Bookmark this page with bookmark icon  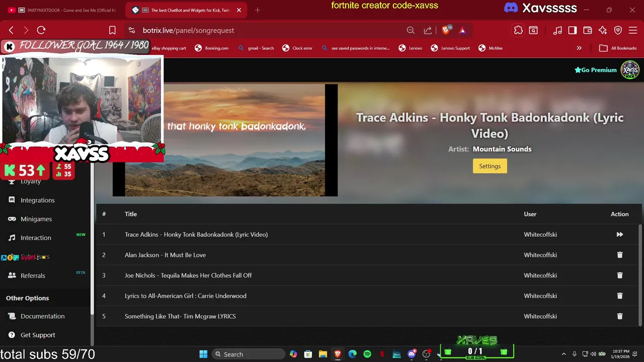(x=112, y=30)
